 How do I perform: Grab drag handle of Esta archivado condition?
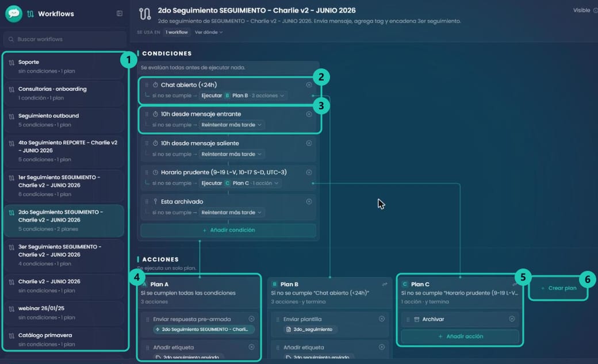[x=147, y=201]
